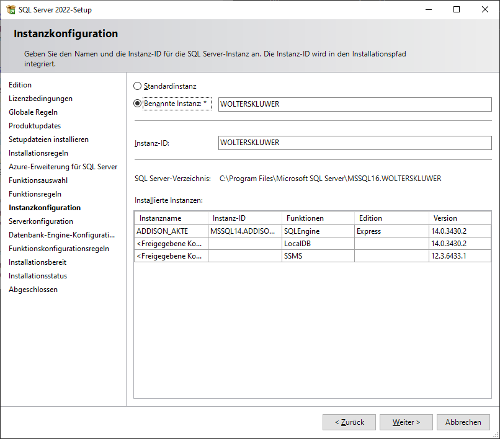Image resolution: width=500 pixels, height=439 pixels.
Task: Click the Instanz-ID input field
Action: [355, 143]
